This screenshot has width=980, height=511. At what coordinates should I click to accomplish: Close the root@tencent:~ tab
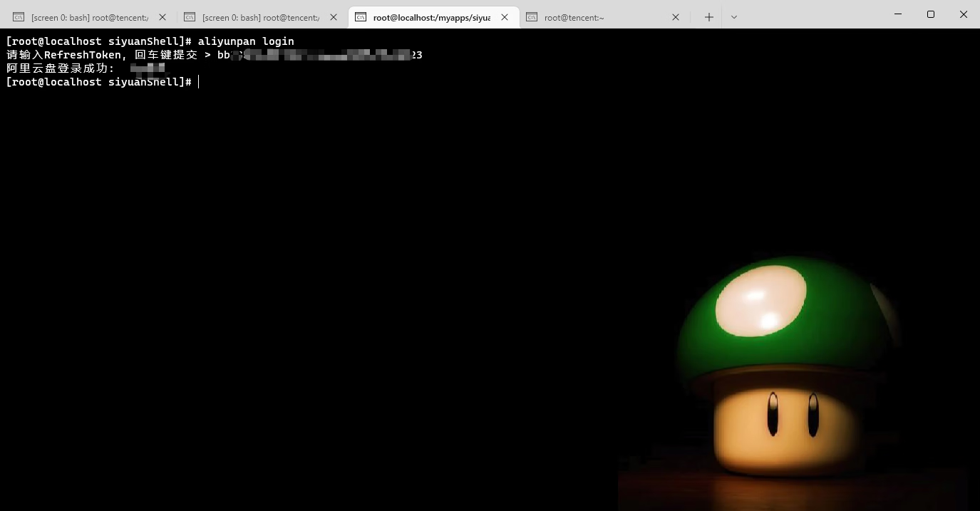[x=676, y=17]
